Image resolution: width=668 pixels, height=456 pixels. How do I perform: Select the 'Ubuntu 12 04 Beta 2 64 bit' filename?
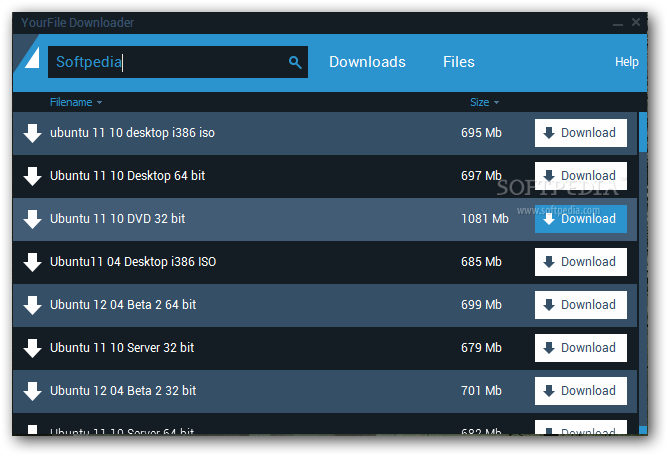coord(123,305)
